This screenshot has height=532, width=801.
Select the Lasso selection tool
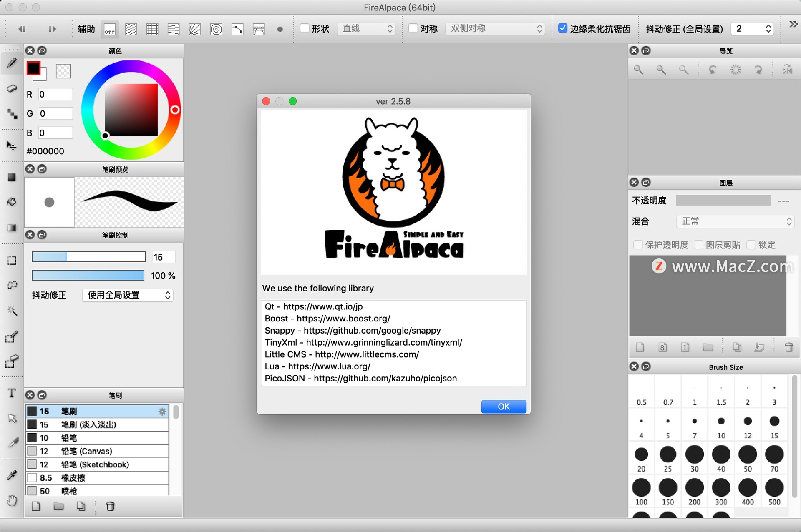(12, 286)
